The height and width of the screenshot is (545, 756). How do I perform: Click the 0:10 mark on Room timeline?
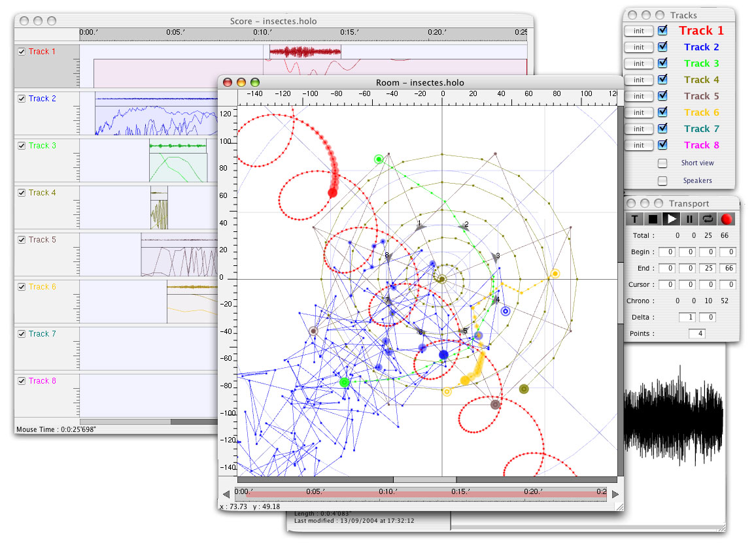point(388,491)
